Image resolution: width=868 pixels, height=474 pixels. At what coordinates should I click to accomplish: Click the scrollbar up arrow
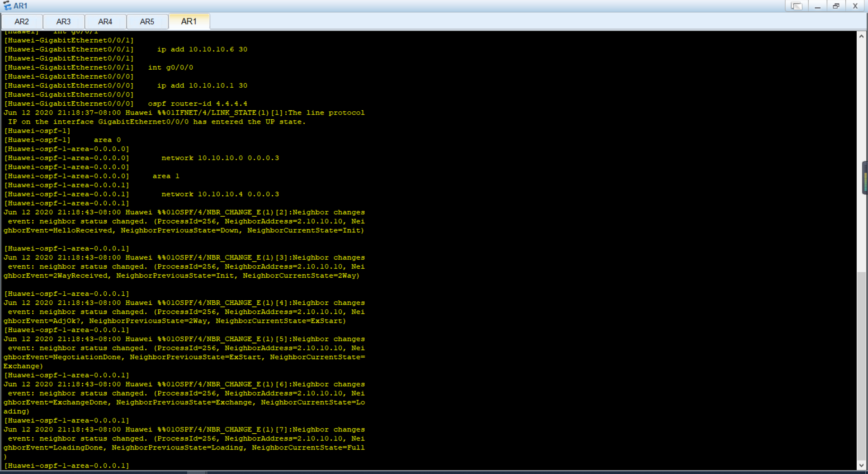863,37
